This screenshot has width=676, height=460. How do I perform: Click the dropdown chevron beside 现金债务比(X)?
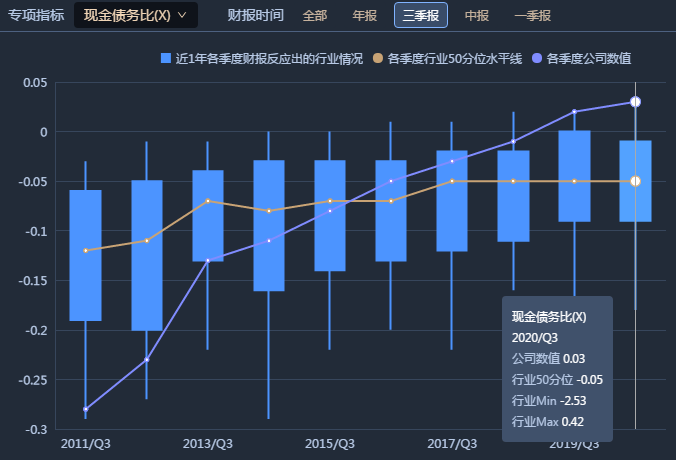tap(182, 15)
